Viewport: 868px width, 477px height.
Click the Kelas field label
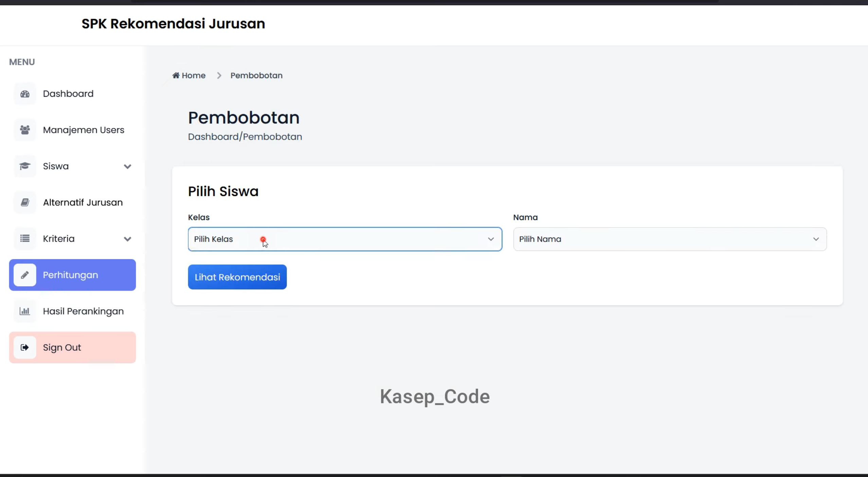coord(199,217)
